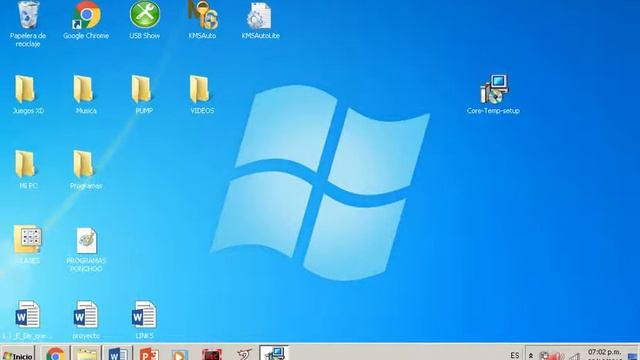The height and width of the screenshot is (360, 640).
Task: Switch to the active installer taskbar item
Action: pos(274,353)
